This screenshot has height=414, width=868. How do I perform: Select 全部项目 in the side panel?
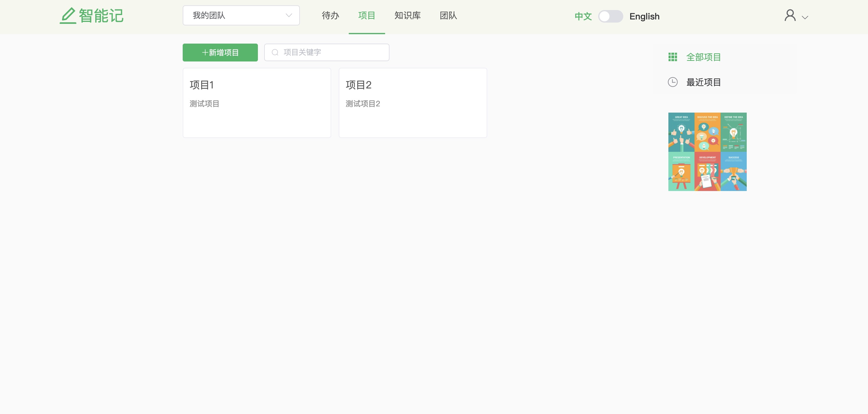click(703, 57)
